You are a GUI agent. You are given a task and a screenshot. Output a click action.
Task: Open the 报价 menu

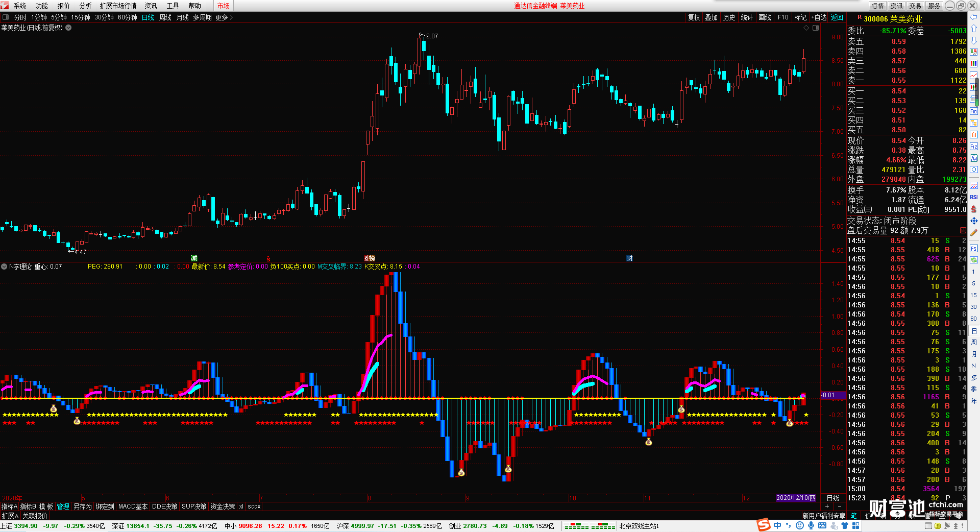tap(64, 6)
